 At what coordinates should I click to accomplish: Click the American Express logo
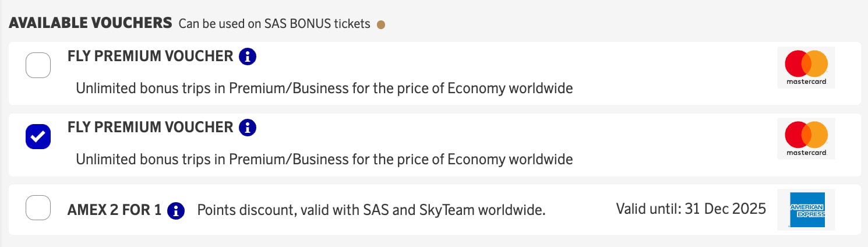click(x=806, y=210)
